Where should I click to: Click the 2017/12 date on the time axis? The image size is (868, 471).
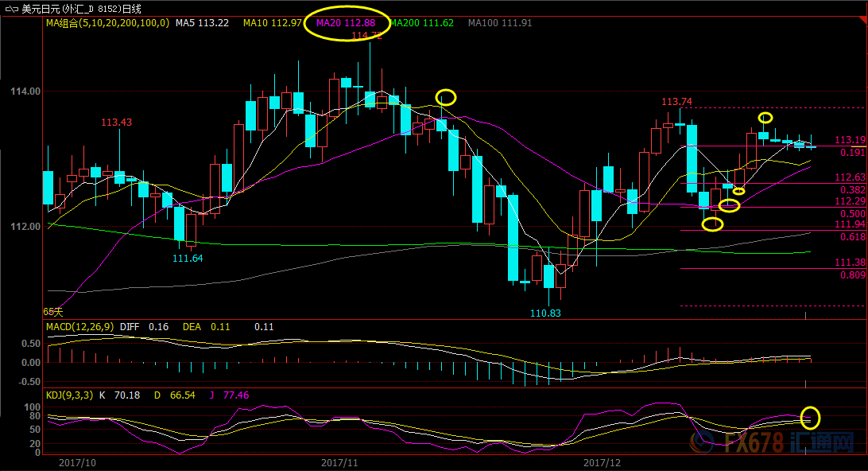coord(602,461)
